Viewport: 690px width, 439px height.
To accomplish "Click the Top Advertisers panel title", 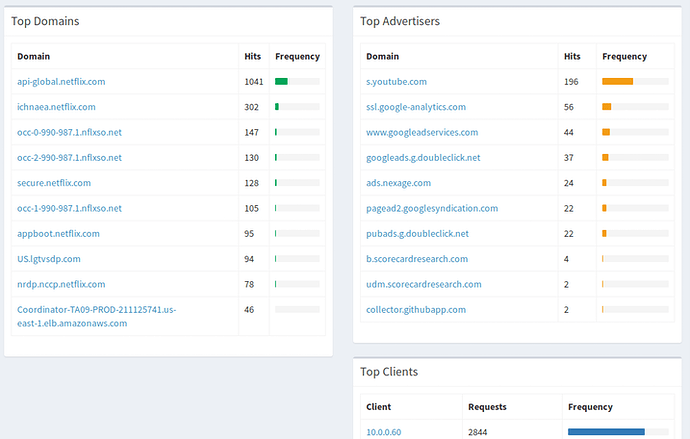I will [x=400, y=21].
